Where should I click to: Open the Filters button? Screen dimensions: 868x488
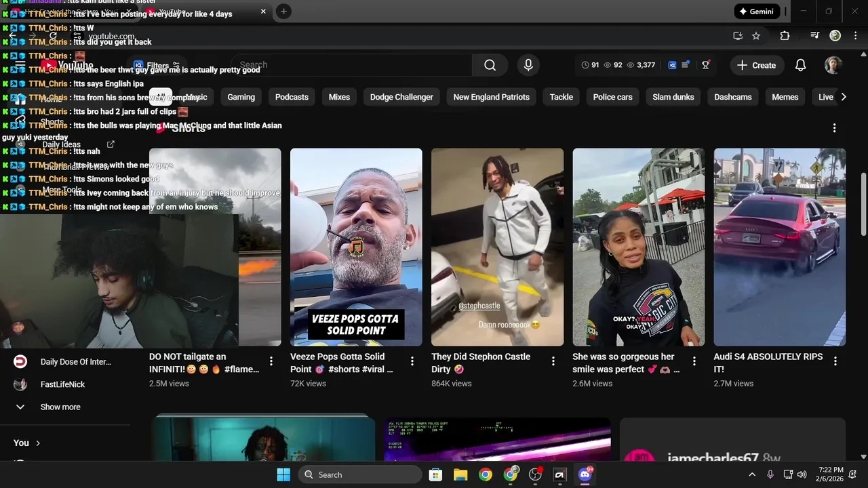[x=157, y=66]
